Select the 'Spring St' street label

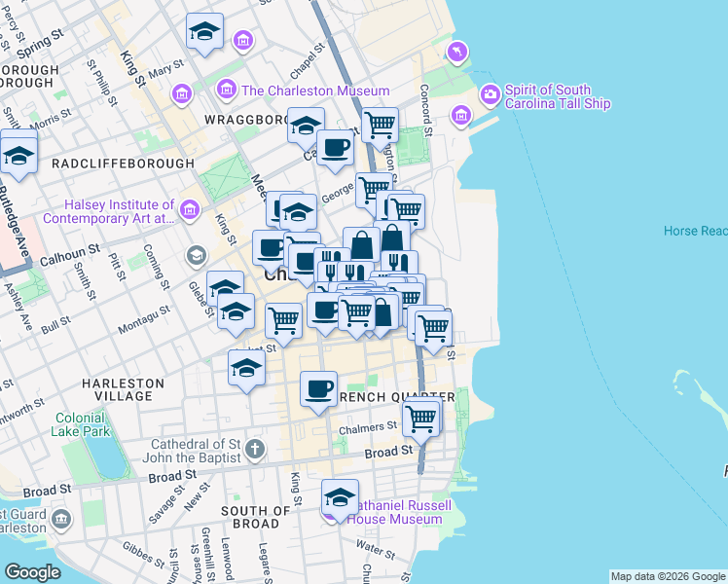pos(41,44)
